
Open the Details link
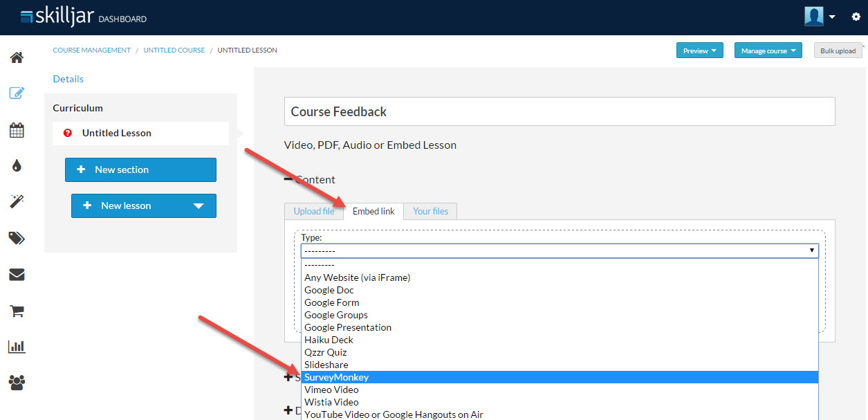[68, 79]
